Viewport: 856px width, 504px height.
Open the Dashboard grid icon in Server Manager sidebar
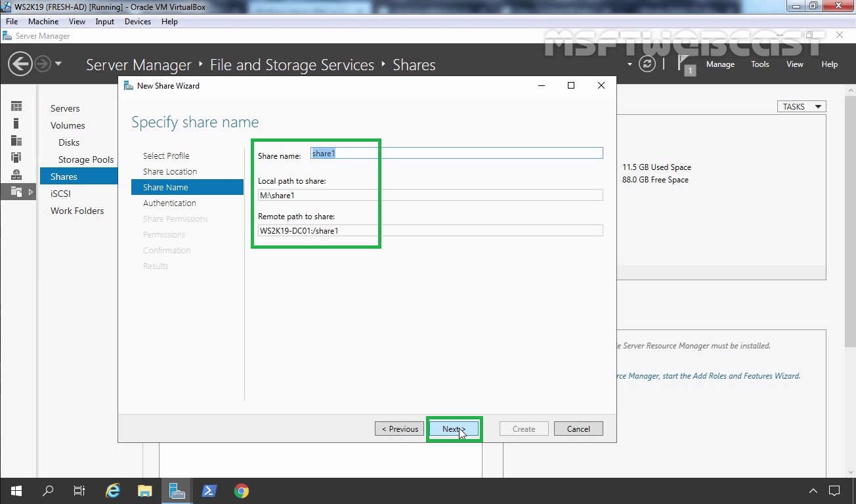[x=16, y=106]
